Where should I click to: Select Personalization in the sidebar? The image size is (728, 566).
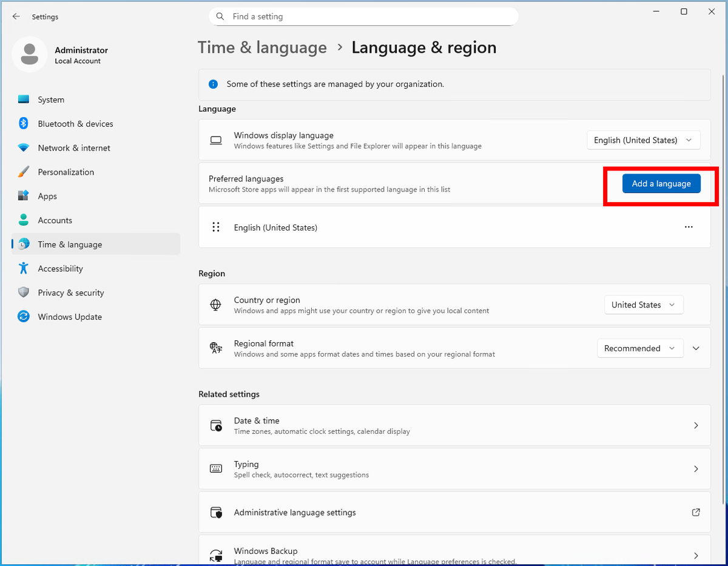tap(96, 172)
